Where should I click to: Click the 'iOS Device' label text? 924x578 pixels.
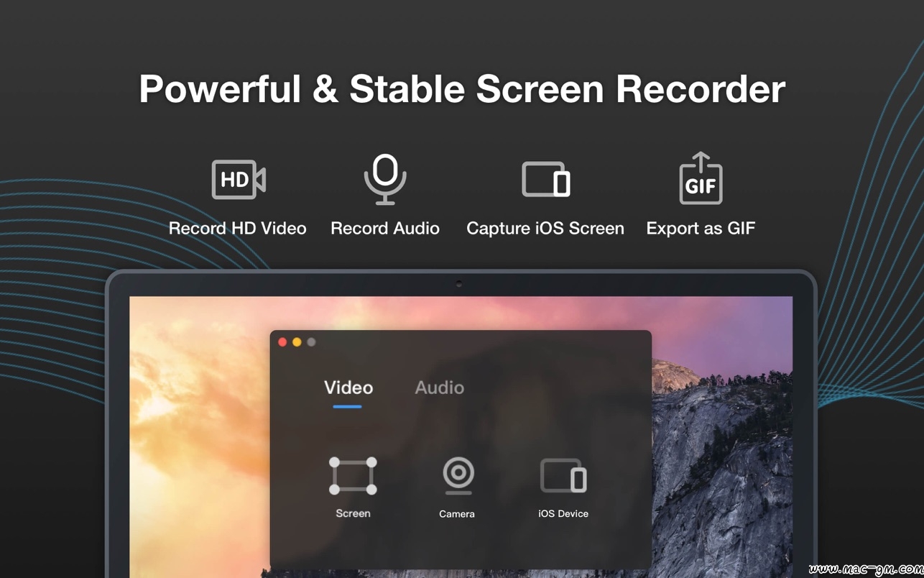pyautogui.click(x=563, y=513)
